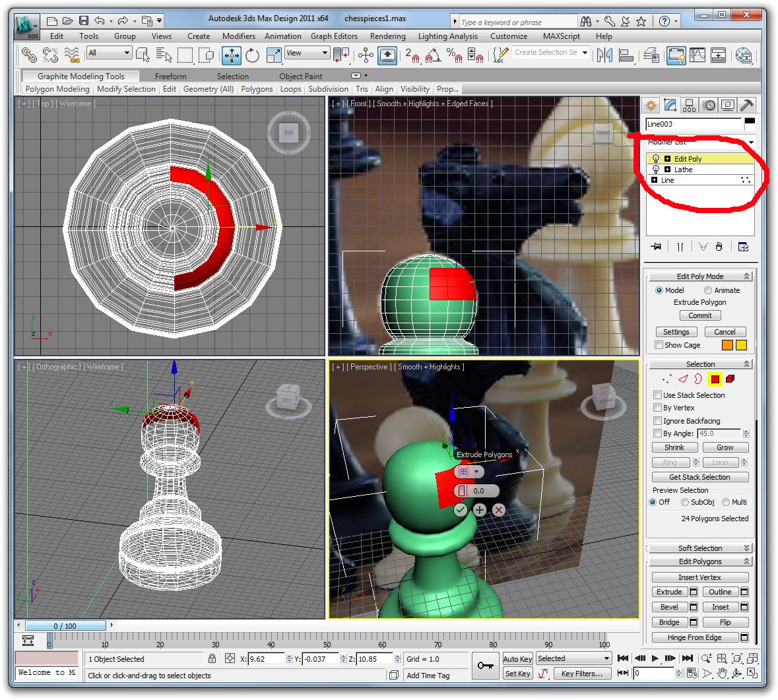Screen dimensions: 778x700
Task: Open the Modifier List dropdown
Action: coord(751,143)
